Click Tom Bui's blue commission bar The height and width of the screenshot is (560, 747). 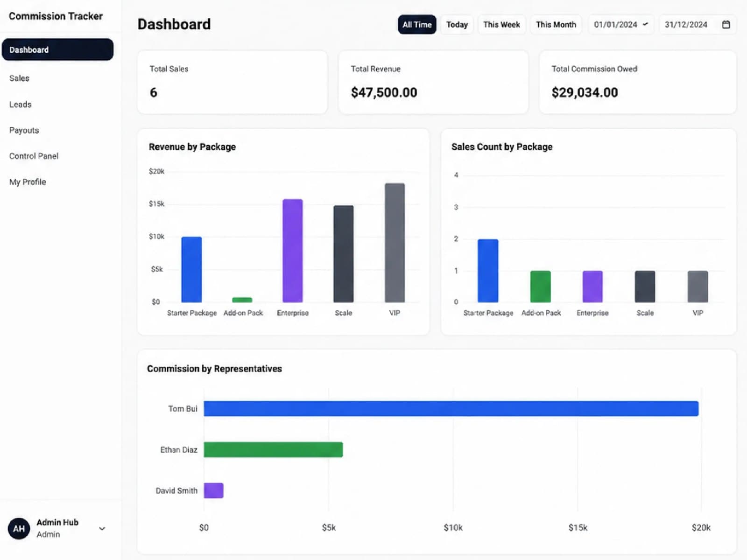tap(451, 409)
